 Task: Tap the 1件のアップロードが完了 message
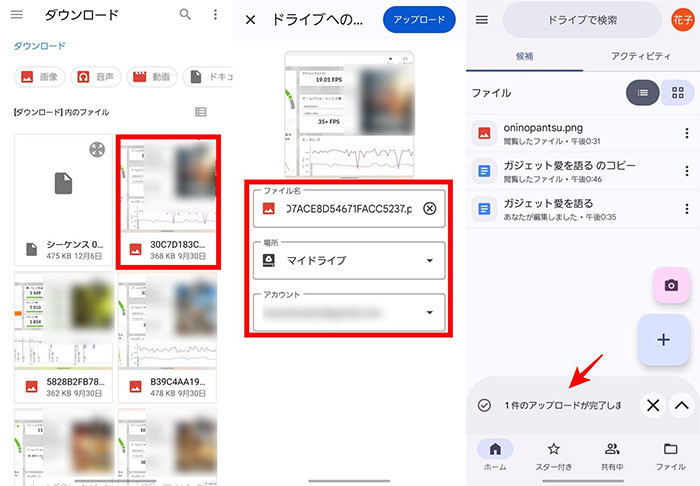[x=562, y=405]
